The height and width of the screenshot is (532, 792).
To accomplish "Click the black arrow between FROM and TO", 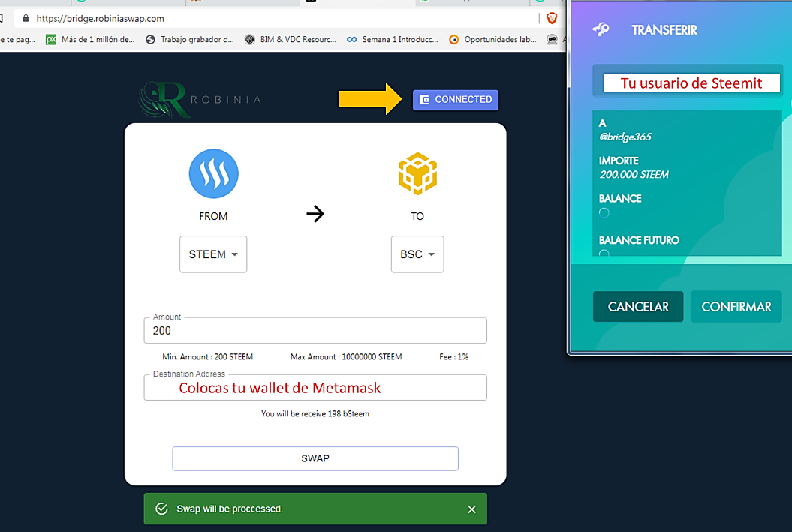I will coord(315,214).
